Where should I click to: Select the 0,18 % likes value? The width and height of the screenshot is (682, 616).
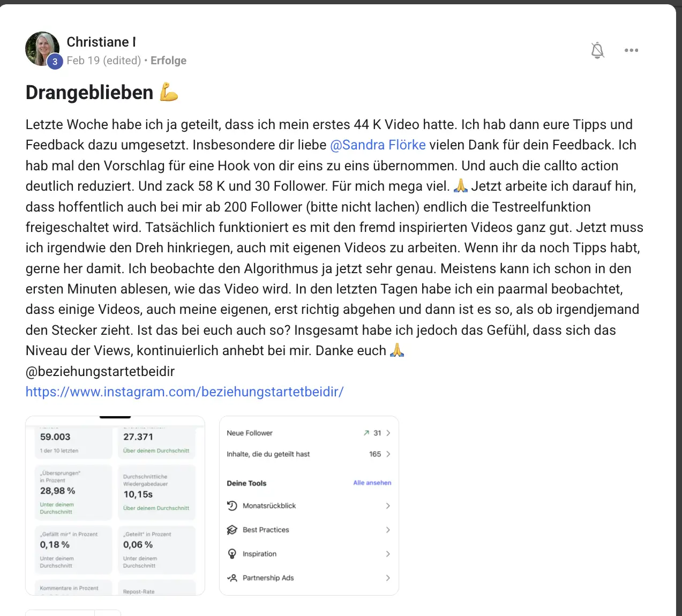coord(55,545)
